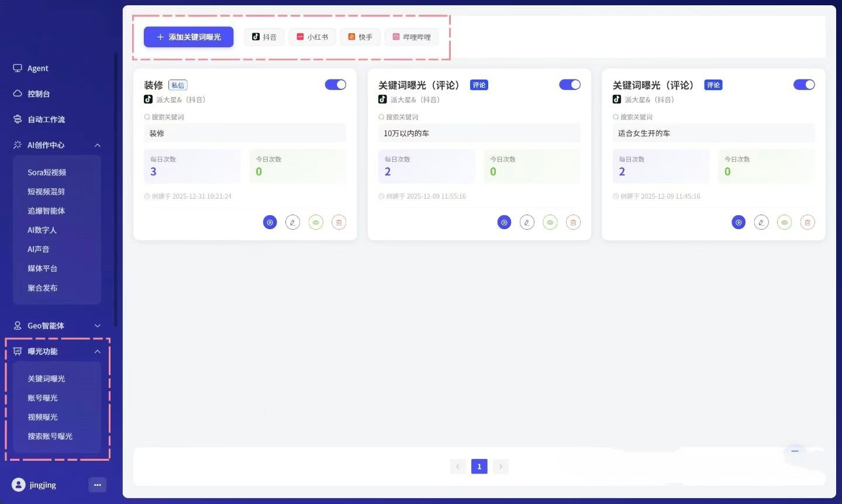Click the 装修 search keyword field
This screenshot has width=842, height=504.
coord(245,133)
